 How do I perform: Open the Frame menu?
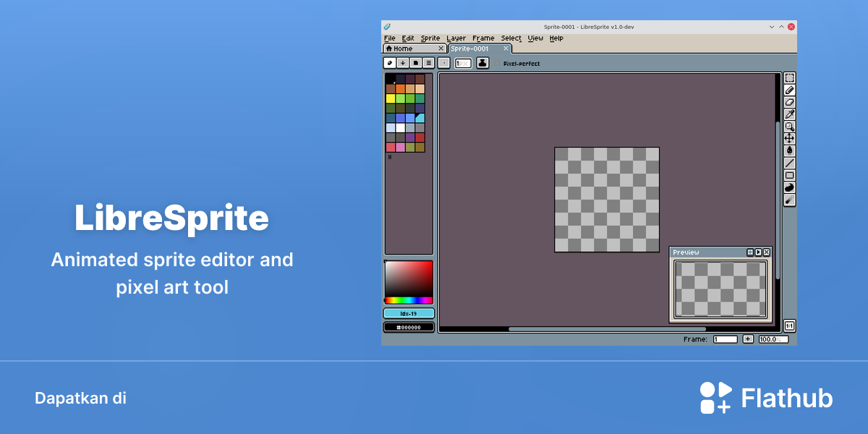point(483,38)
